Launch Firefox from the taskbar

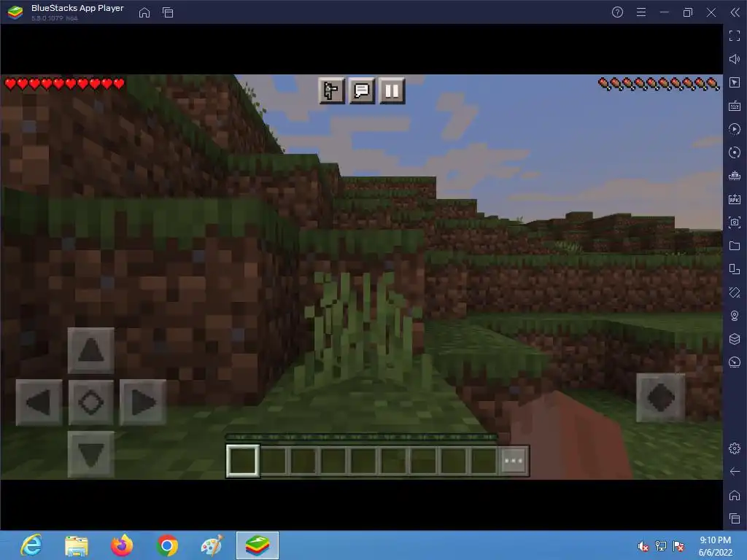122,545
